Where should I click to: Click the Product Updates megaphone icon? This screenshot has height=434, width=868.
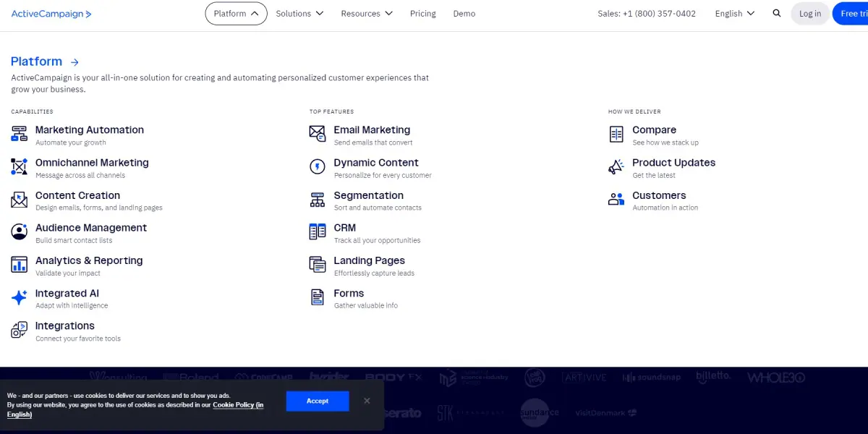[616, 167]
